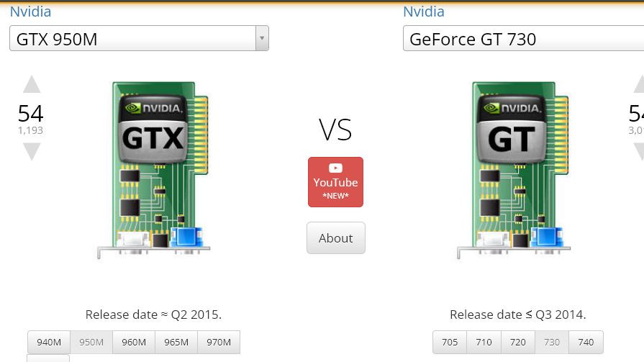
Task: Select the 970M model button
Action: tap(219, 343)
